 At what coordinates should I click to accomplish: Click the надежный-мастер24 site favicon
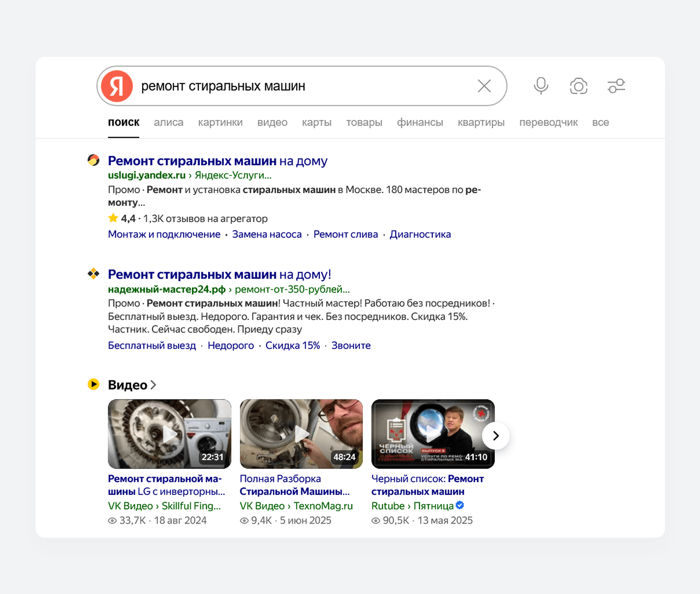(x=94, y=274)
